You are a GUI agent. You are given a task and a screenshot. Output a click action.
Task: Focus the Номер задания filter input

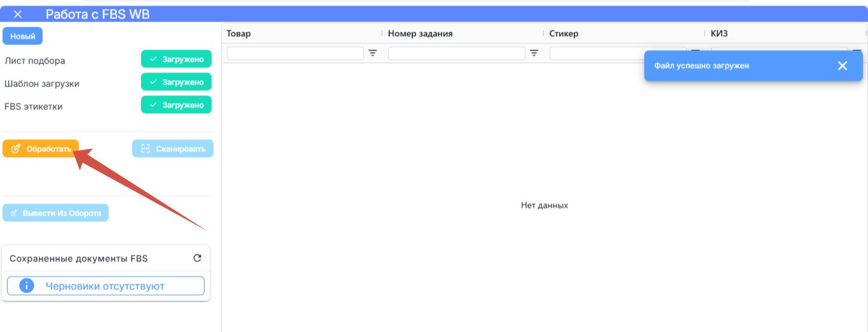[457, 53]
